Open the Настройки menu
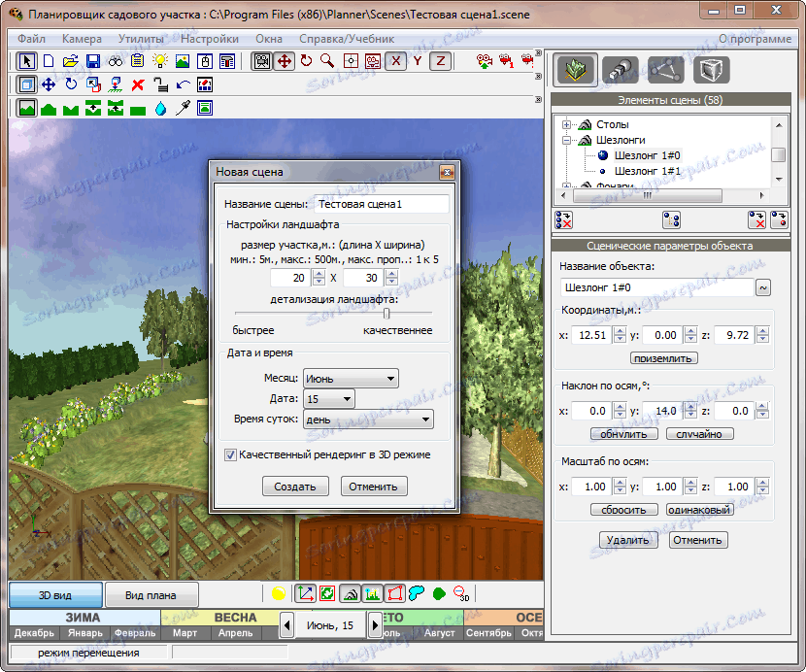The image size is (806, 672). (x=210, y=39)
